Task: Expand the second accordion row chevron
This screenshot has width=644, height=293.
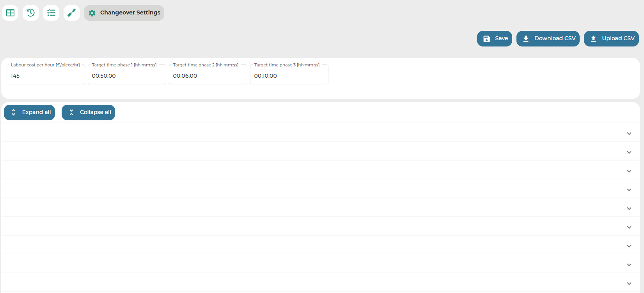Action: (x=629, y=152)
